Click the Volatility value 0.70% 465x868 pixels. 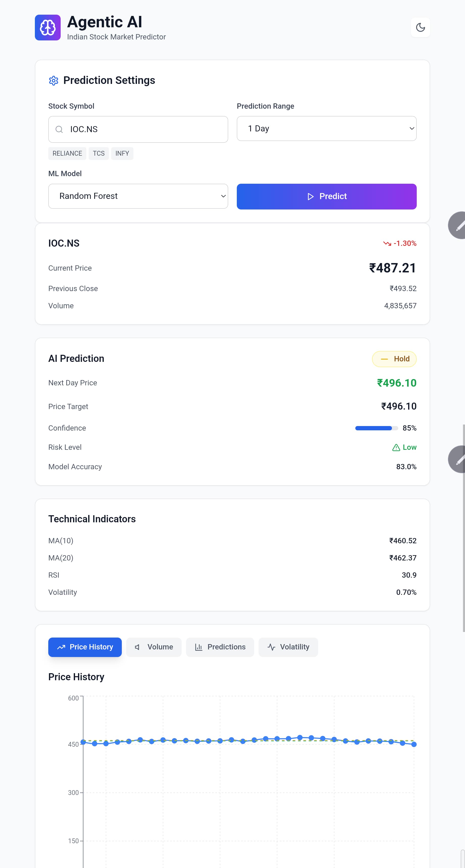[x=406, y=592]
